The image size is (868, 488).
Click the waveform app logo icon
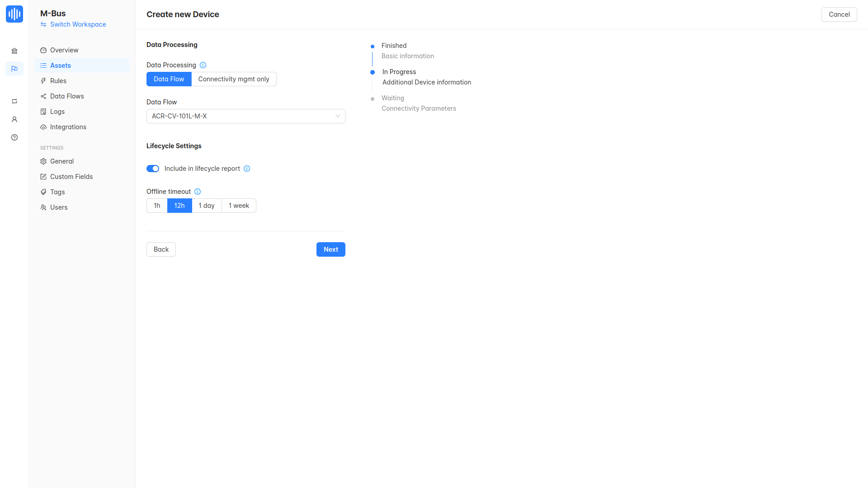(x=14, y=14)
